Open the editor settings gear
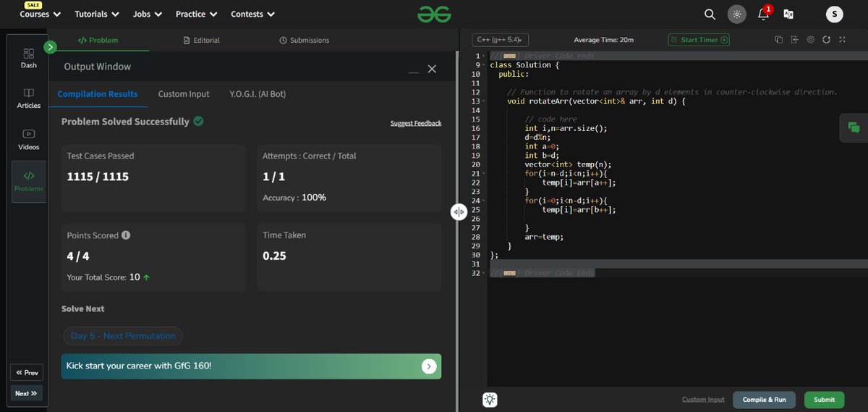Viewport: 868px width, 412px height. [810, 40]
